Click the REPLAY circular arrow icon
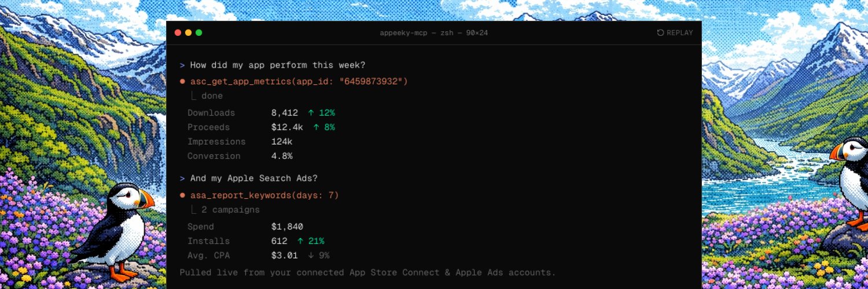Image resolution: width=868 pixels, height=289 pixels. click(660, 33)
